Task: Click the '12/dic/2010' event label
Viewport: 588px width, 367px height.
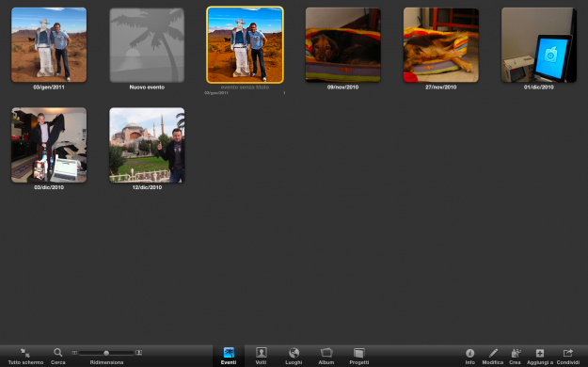Action: 147,187
